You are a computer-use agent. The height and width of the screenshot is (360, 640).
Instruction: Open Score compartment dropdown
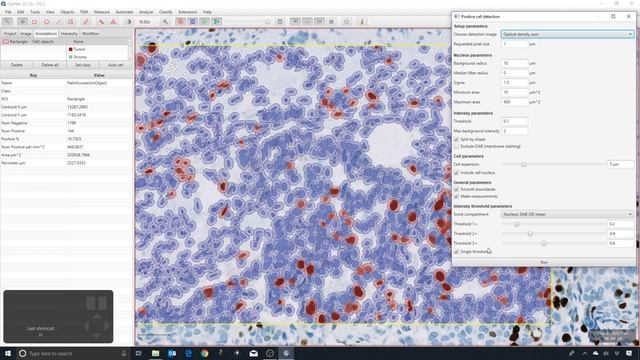coord(567,214)
